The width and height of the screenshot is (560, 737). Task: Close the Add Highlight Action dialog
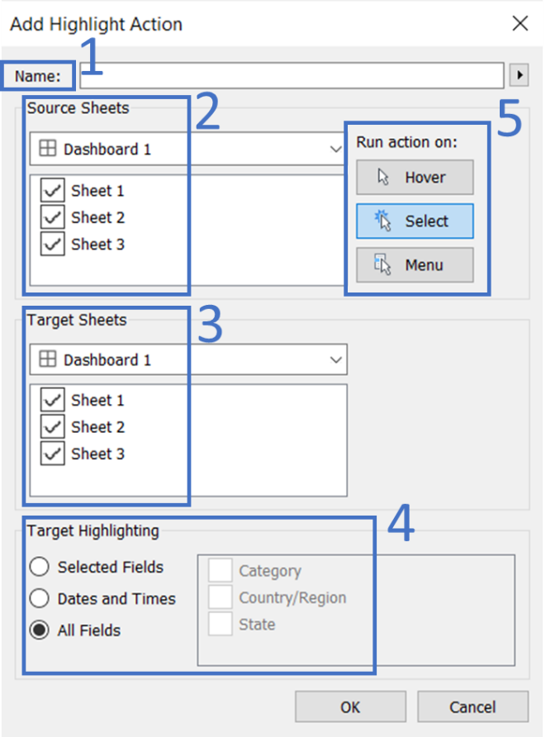tap(520, 23)
